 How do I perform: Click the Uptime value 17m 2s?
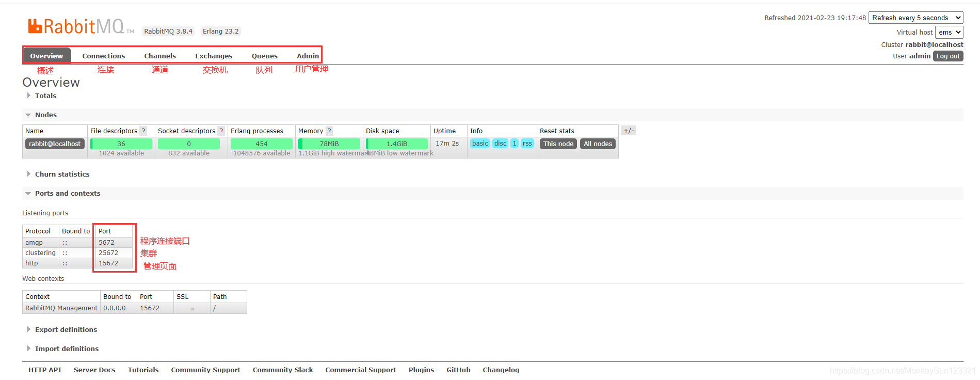point(447,144)
